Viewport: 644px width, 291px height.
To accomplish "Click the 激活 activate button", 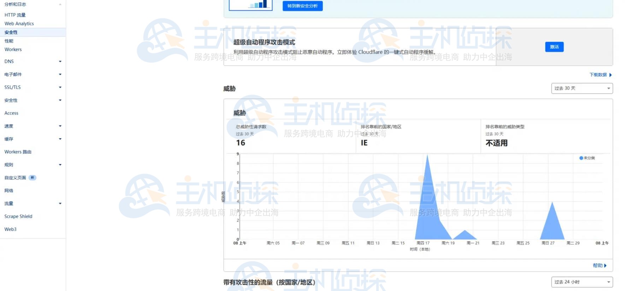I will (554, 47).
